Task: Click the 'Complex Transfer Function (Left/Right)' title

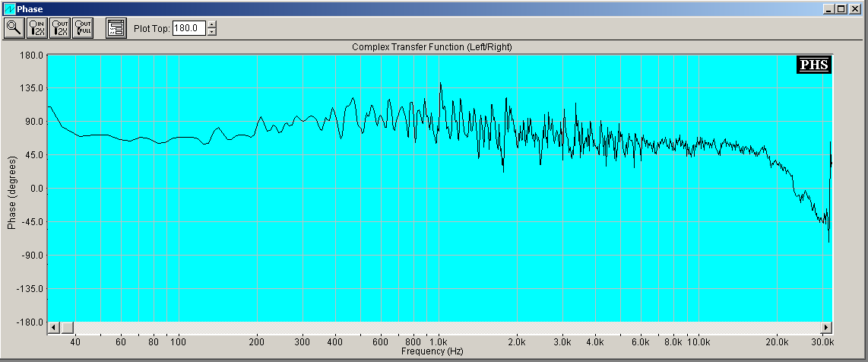Action: click(x=432, y=47)
